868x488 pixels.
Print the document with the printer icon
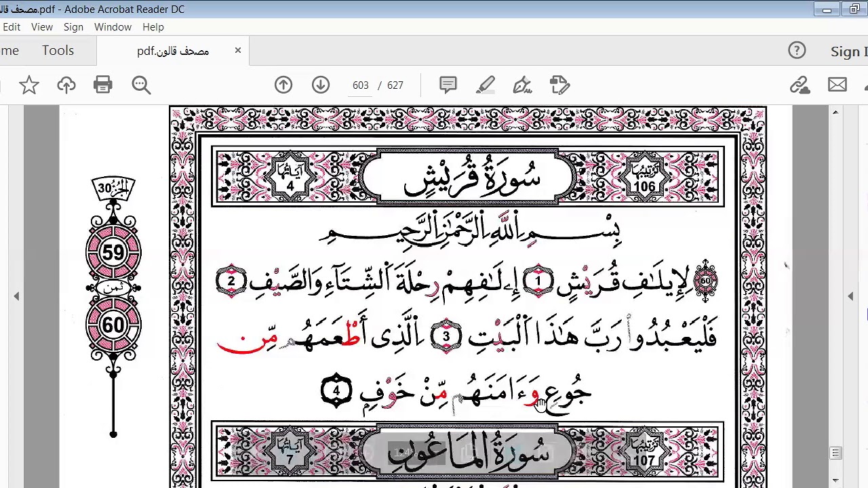point(103,85)
